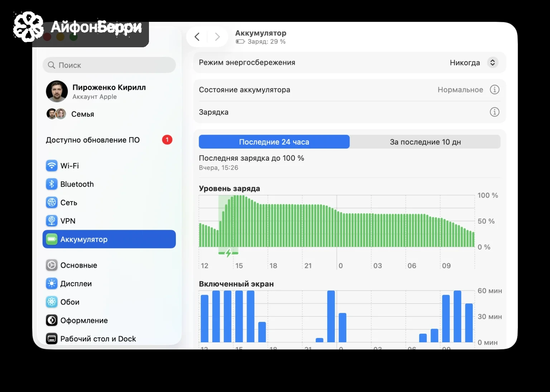Open info icon in Зарядка row

tap(494, 112)
